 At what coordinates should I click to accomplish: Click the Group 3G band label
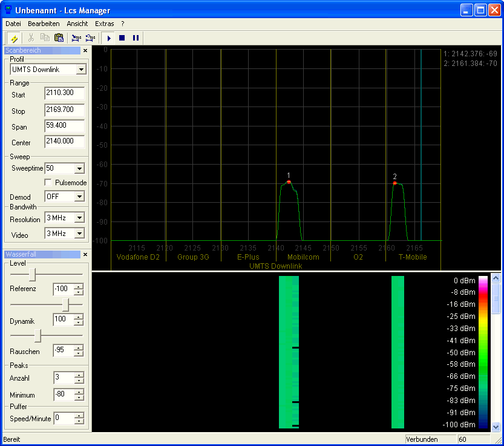(x=193, y=257)
